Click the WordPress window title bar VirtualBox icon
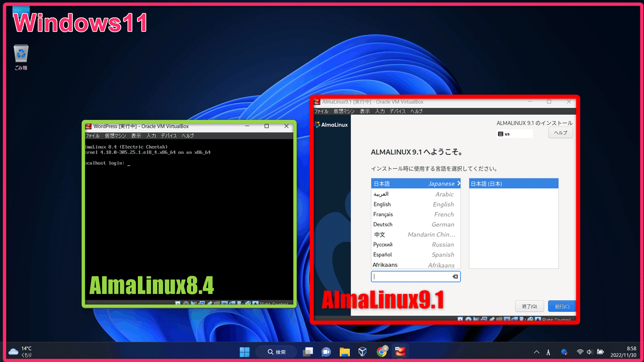 [x=89, y=127]
